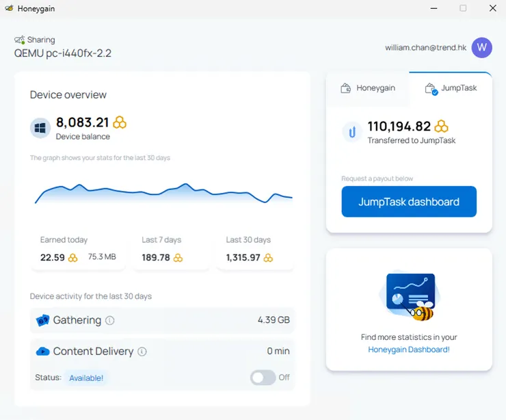
Task: Click the Honeygain tab wallet icon
Action: tap(345, 88)
